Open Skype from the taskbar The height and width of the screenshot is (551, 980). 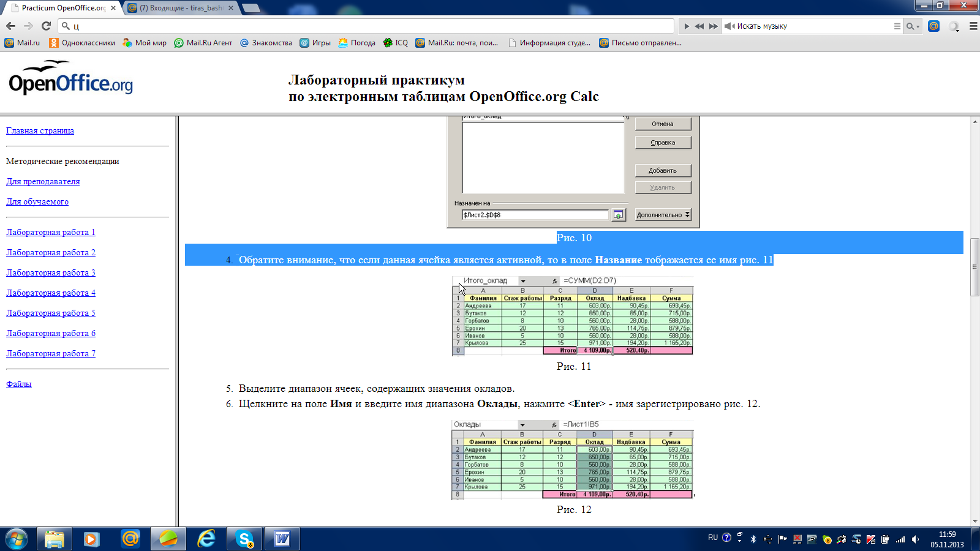[244, 539]
